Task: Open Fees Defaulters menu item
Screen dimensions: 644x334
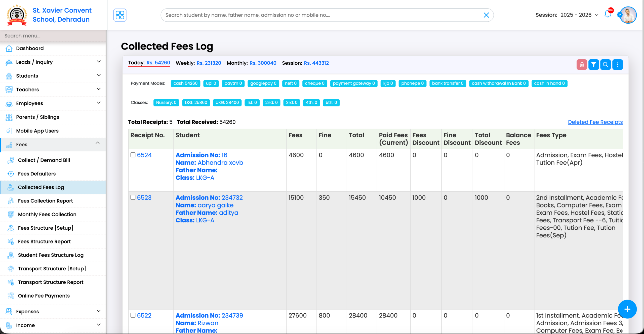Action: (x=37, y=174)
